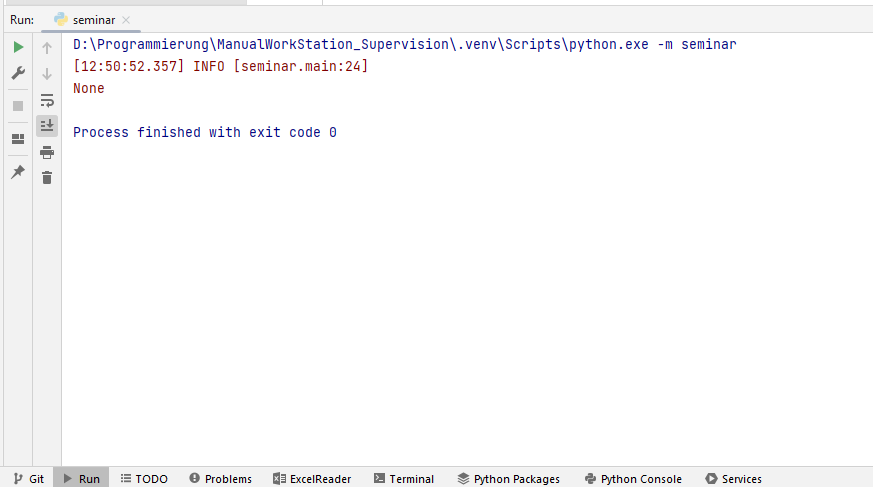Toggle scroll to end of output
The width and height of the screenshot is (873, 487).
click(47, 126)
